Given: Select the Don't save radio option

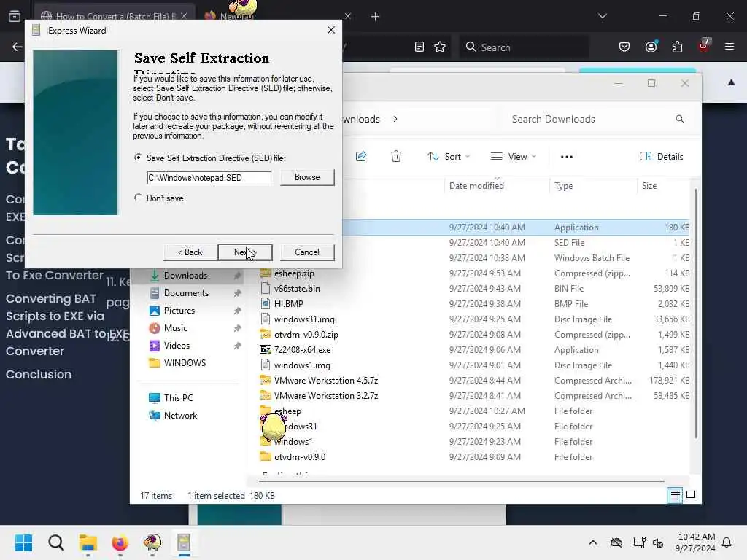Looking at the screenshot, I should pyautogui.click(x=138, y=197).
